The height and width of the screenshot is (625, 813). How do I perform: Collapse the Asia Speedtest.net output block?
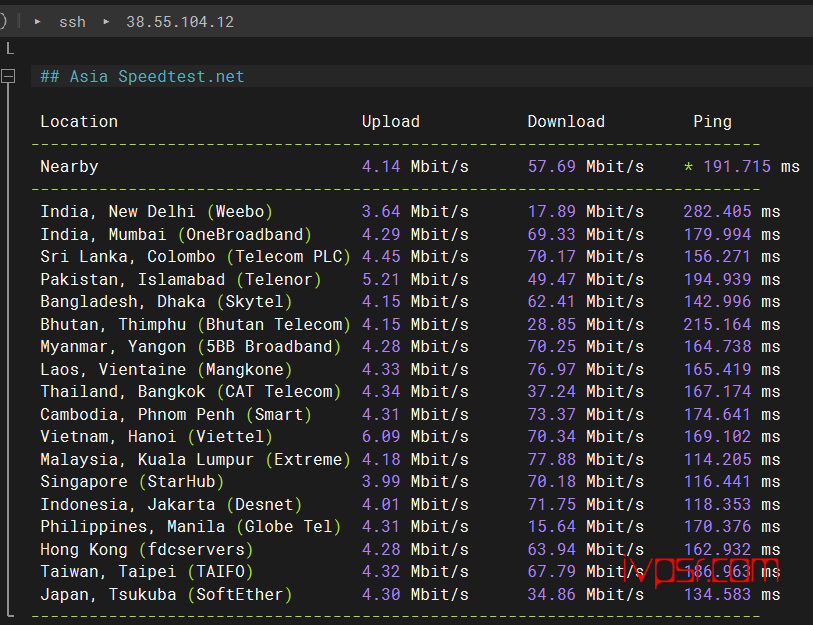click(8, 77)
